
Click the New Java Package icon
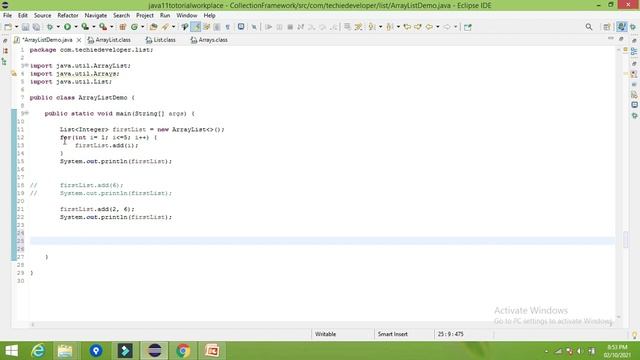click(x=122, y=27)
